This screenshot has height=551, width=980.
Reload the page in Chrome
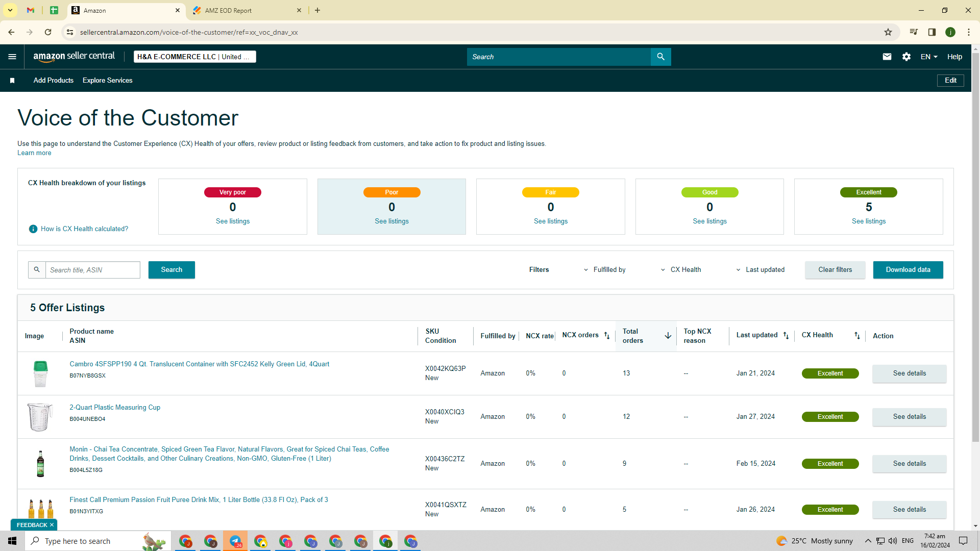(48, 32)
